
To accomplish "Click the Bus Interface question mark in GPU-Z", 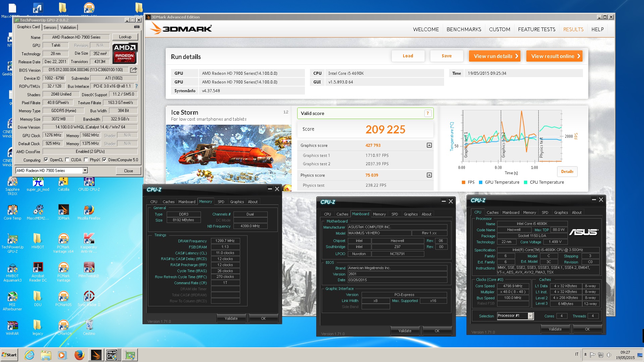I will pos(137,86).
